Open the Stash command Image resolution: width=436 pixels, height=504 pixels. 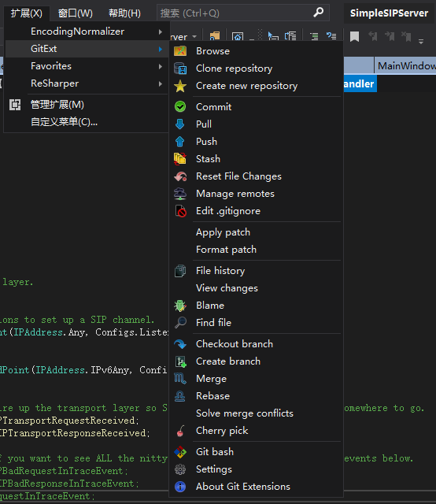[256, 159]
